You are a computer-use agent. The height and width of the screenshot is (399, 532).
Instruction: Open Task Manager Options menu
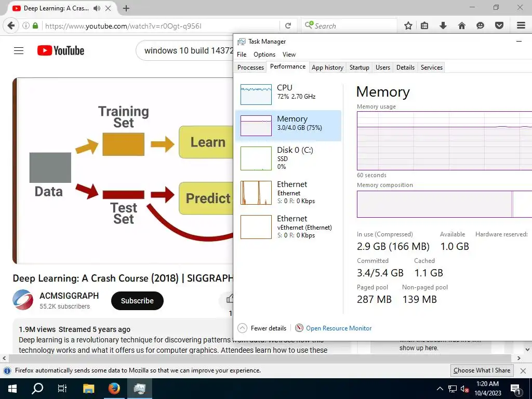tap(264, 55)
